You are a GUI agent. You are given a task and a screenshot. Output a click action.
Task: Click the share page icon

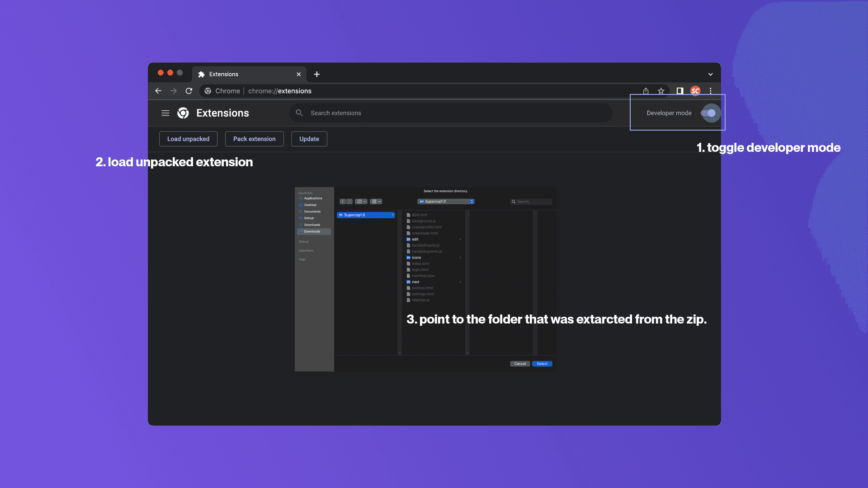click(x=646, y=91)
